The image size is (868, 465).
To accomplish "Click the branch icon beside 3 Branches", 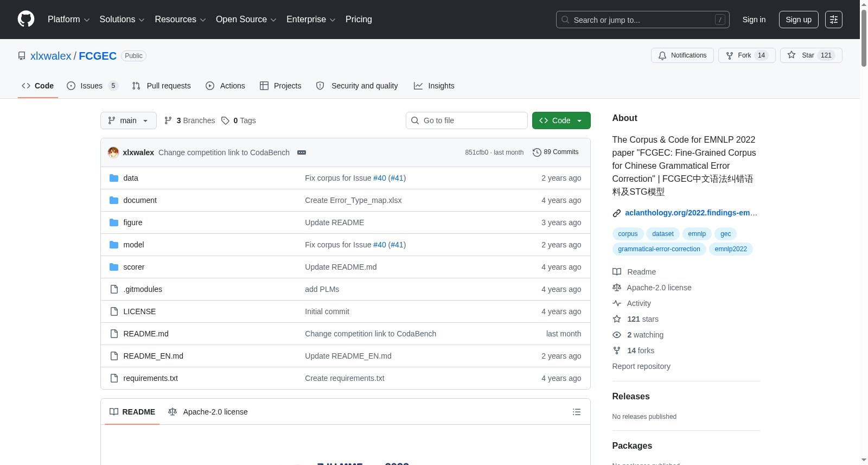I will pos(168,120).
